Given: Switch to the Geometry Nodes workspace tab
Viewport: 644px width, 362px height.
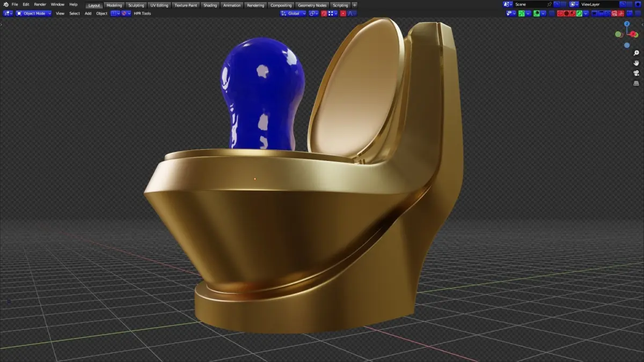Looking at the screenshot, I should [312, 5].
